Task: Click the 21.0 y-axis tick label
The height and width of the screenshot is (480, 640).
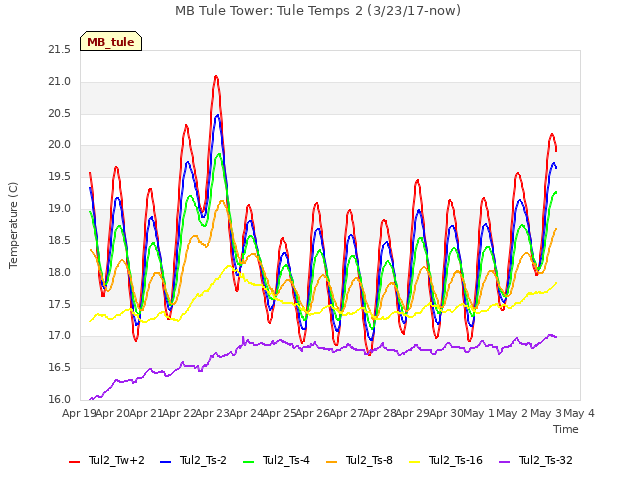Action: [60, 82]
